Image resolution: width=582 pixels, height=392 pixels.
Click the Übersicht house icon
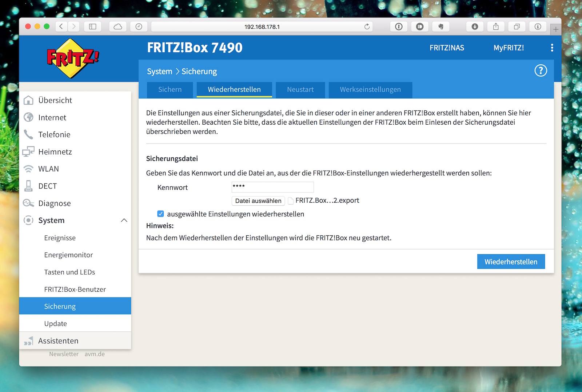[28, 100]
